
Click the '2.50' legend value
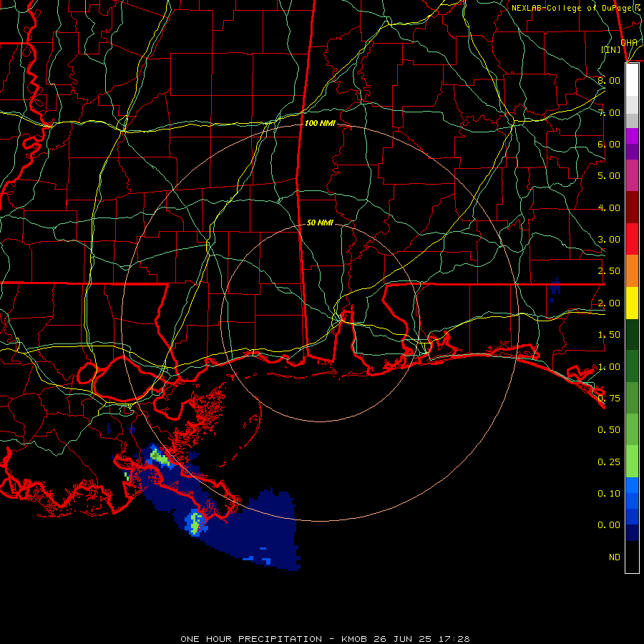[609, 271]
